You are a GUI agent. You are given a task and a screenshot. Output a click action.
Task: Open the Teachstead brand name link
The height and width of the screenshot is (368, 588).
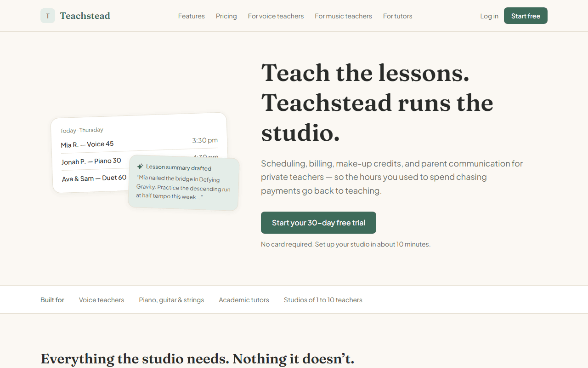85,16
